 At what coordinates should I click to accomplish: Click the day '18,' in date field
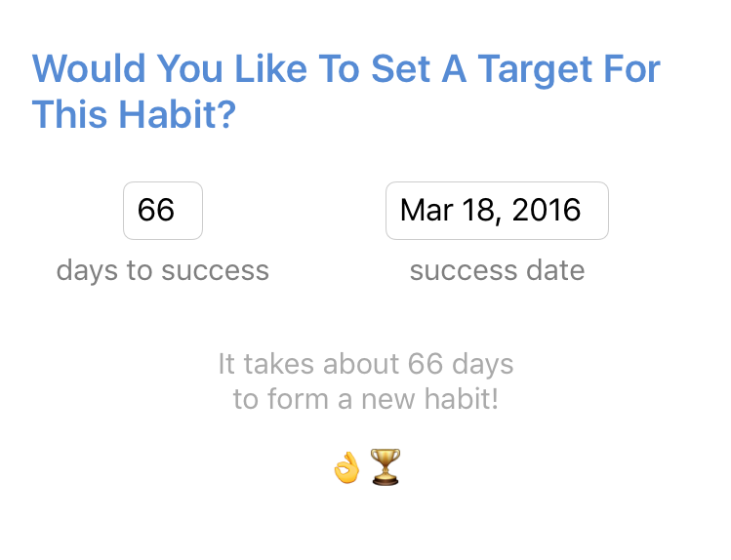pos(482,211)
